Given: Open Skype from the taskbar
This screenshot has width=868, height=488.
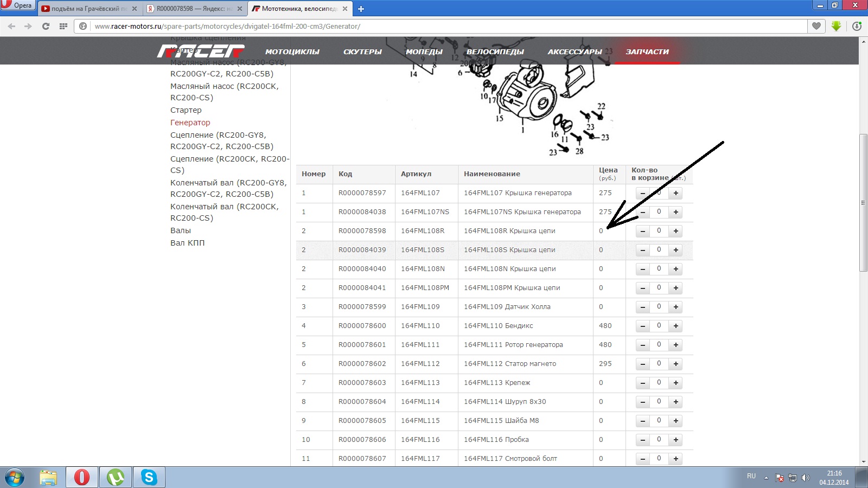Looking at the screenshot, I should (x=149, y=478).
